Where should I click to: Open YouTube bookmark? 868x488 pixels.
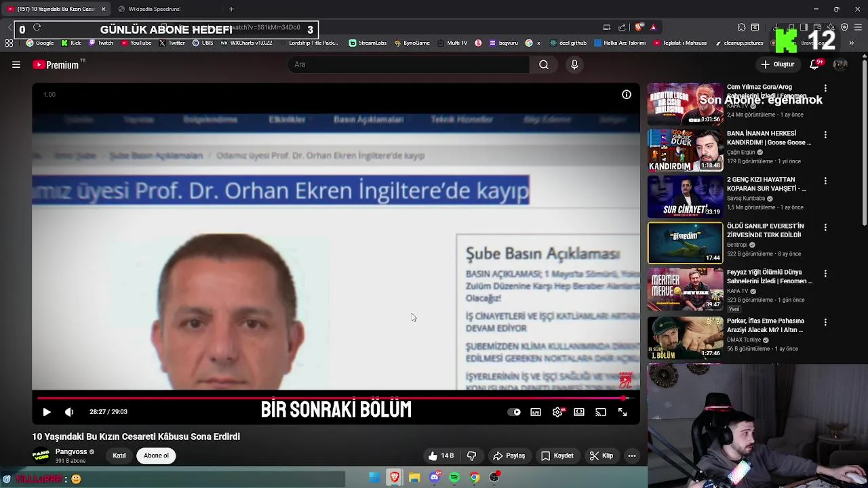click(136, 43)
